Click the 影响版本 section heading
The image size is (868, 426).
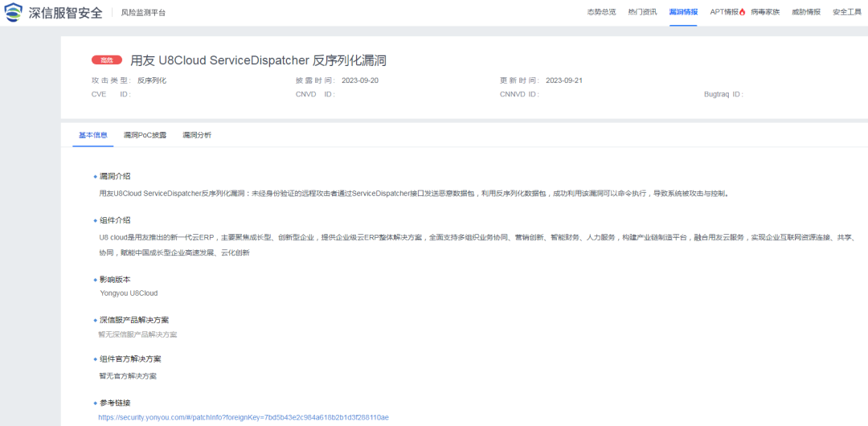[x=115, y=280]
